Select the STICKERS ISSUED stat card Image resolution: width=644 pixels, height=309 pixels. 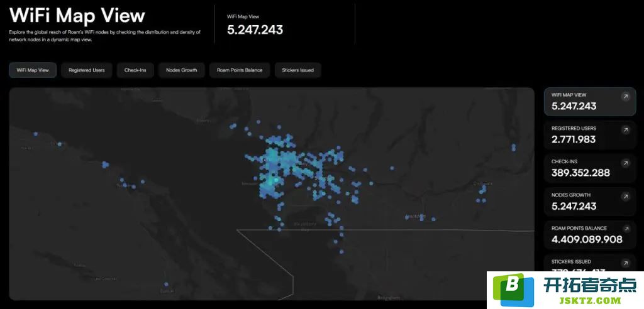590,263
